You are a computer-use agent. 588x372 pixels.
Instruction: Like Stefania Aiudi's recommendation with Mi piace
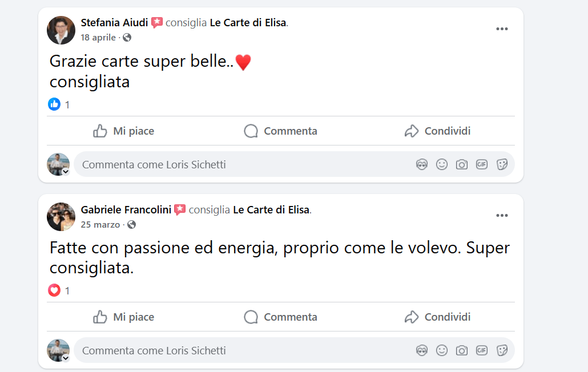124,131
